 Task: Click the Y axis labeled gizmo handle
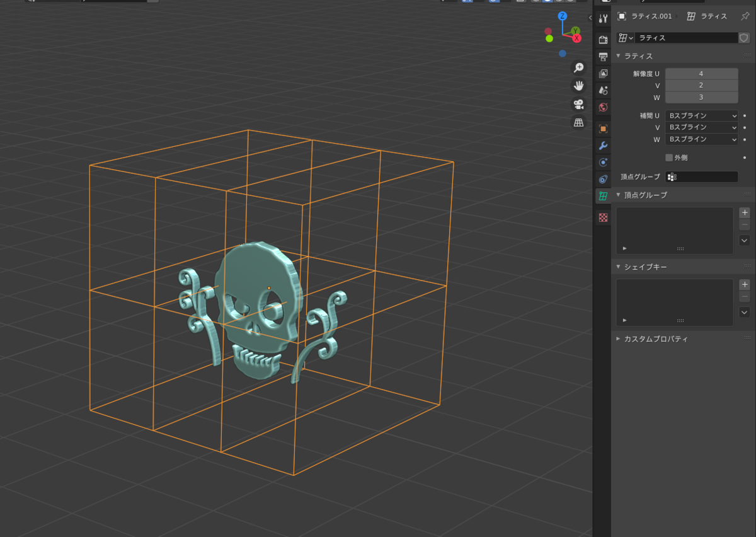click(x=575, y=31)
